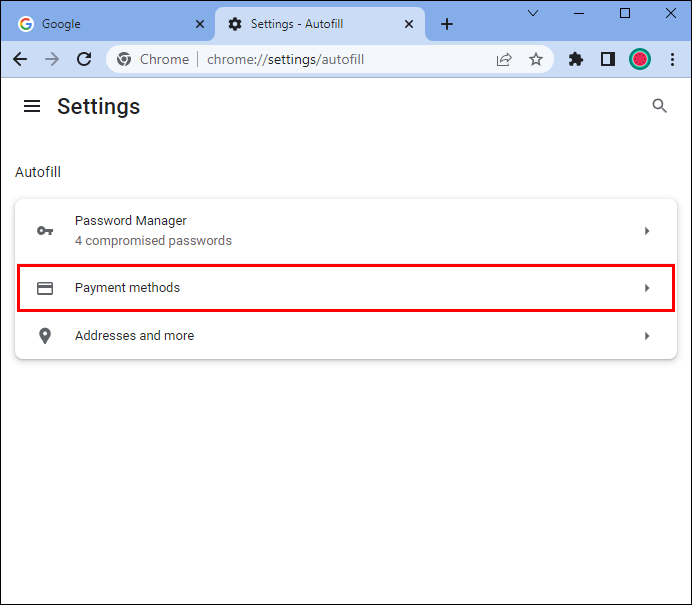Viewport: 692px width, 605px height.
Task: Switch to the Google tab
Action: (107, 24)
